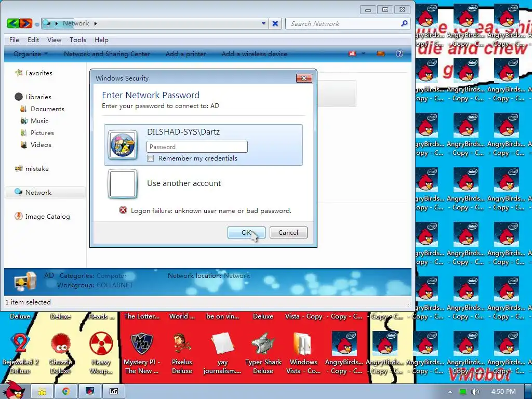Open the Help menu
Image resolution: width=532 pixels, height=399 pixels.
click(x=101, y=39)
